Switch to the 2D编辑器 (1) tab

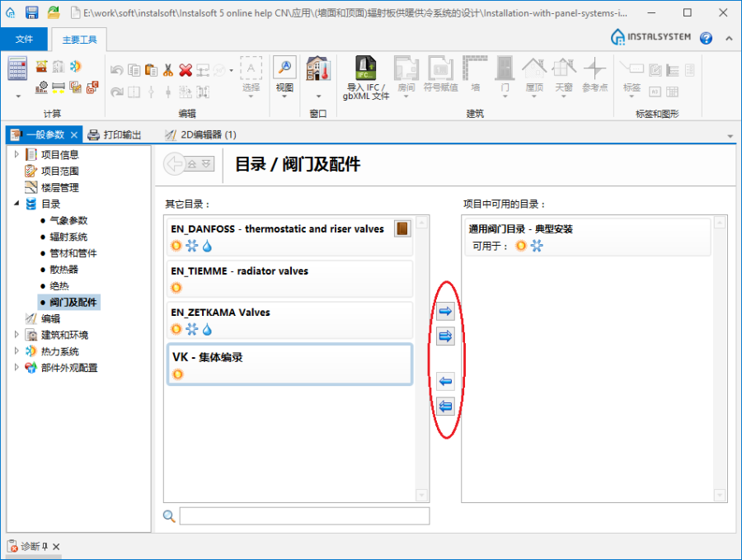[200, 135]
